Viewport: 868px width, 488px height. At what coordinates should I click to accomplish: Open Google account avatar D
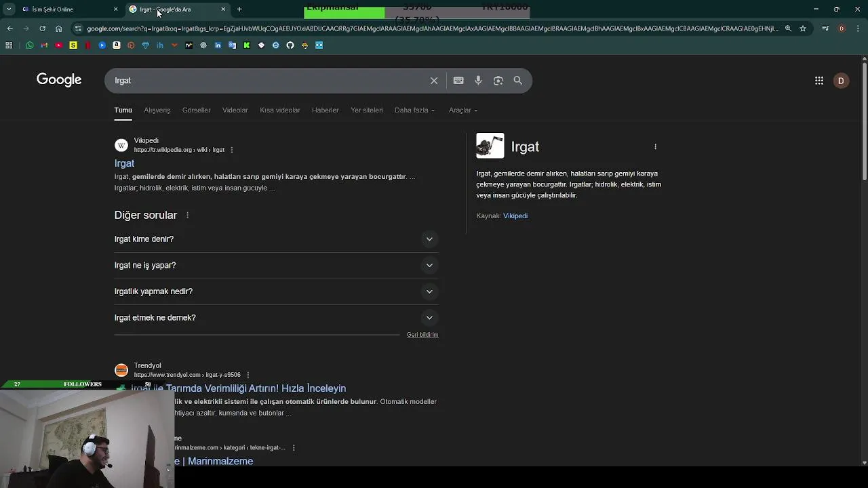click(841, 81)
